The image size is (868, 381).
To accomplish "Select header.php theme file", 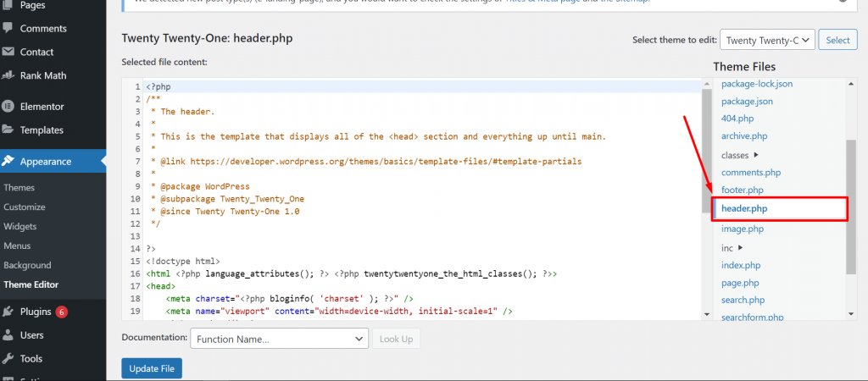I will pyautogui.click(x=780, y=208).
